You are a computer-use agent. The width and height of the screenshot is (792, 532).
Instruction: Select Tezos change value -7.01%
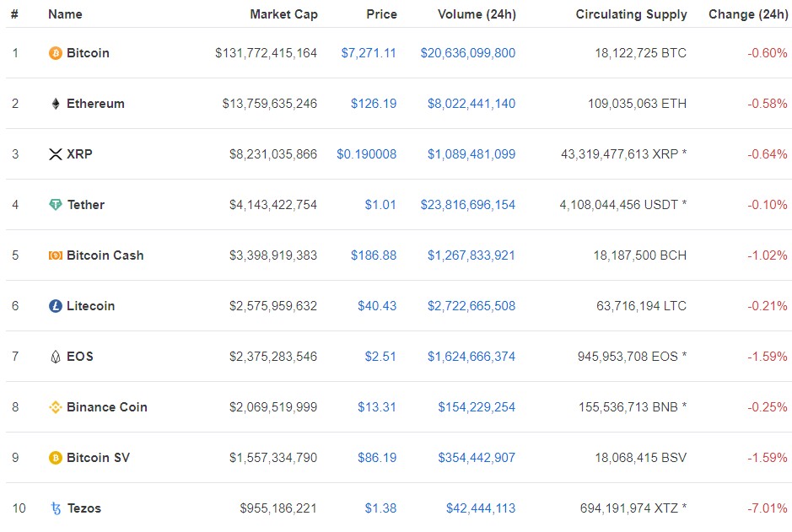[768, 508]
